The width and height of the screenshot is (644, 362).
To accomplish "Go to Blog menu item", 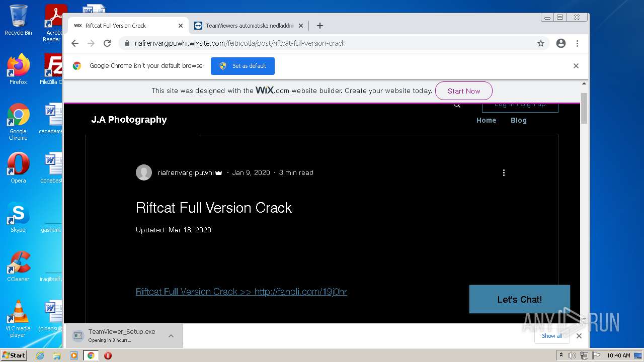I will (518, 120).
